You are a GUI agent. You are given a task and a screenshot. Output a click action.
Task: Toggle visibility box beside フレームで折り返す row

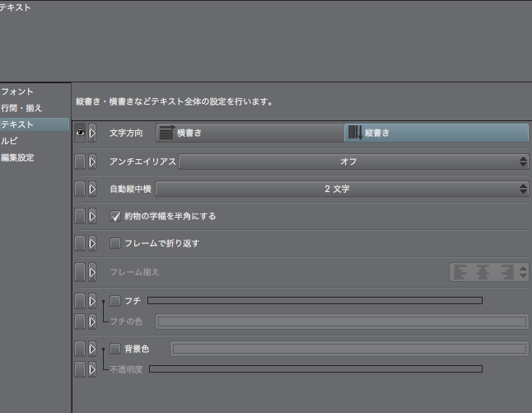click(80, 243)
